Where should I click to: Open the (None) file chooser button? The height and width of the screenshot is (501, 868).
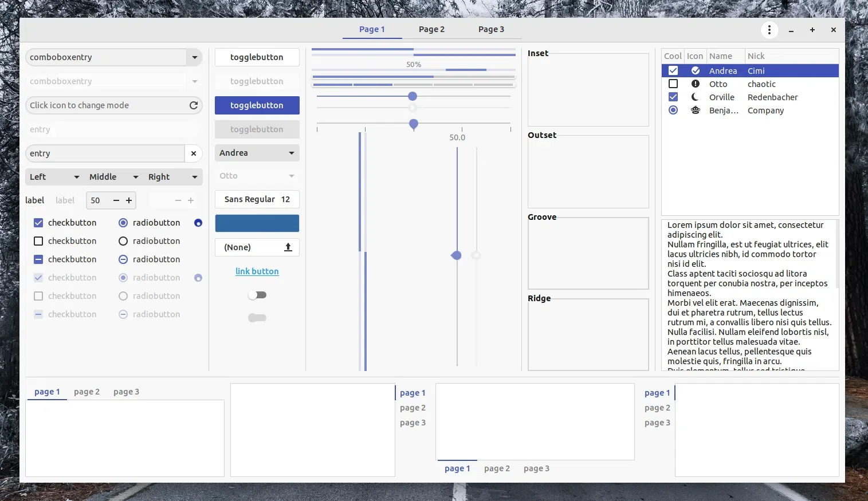(x=257, y=247)
